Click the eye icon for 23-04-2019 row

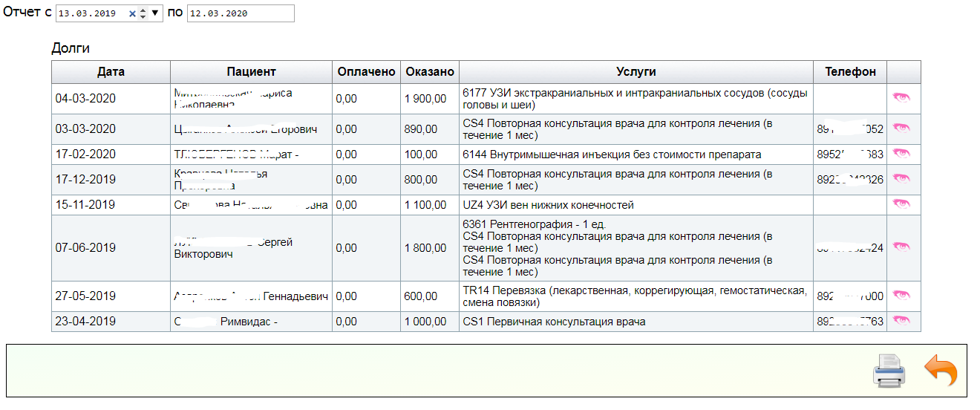coord(901,321)
